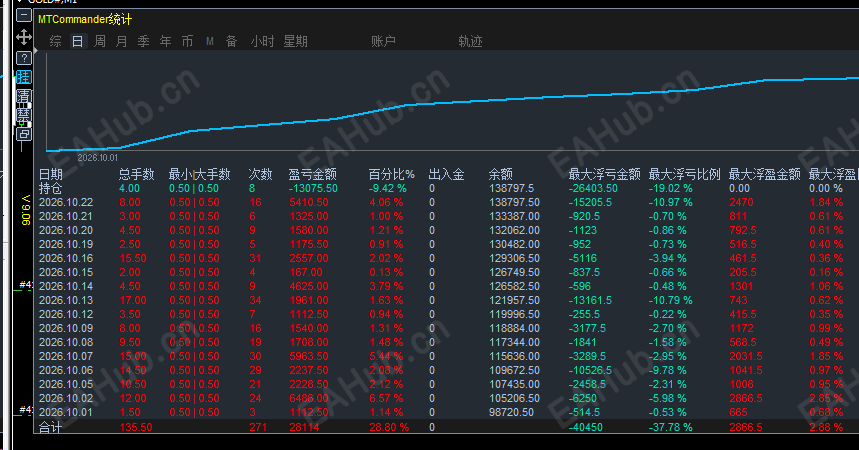Viewport: 859px width, 450px height.
Task: Open the 季 quarterly tab
Action: [x=144, y=41]
